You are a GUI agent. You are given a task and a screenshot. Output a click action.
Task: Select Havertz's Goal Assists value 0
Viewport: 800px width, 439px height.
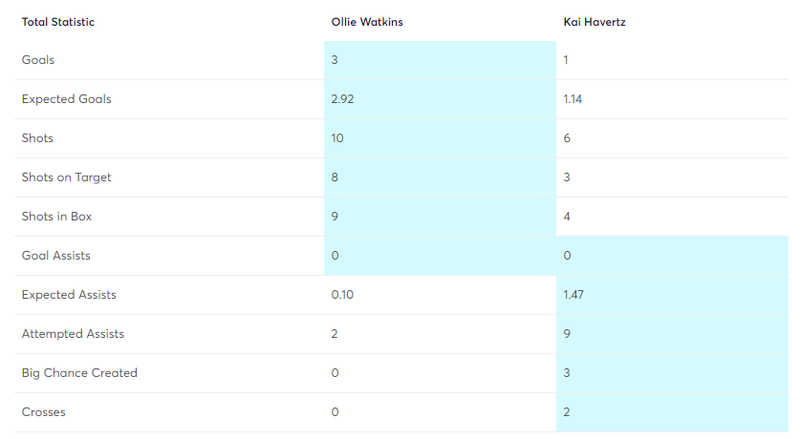coord(567,255)
